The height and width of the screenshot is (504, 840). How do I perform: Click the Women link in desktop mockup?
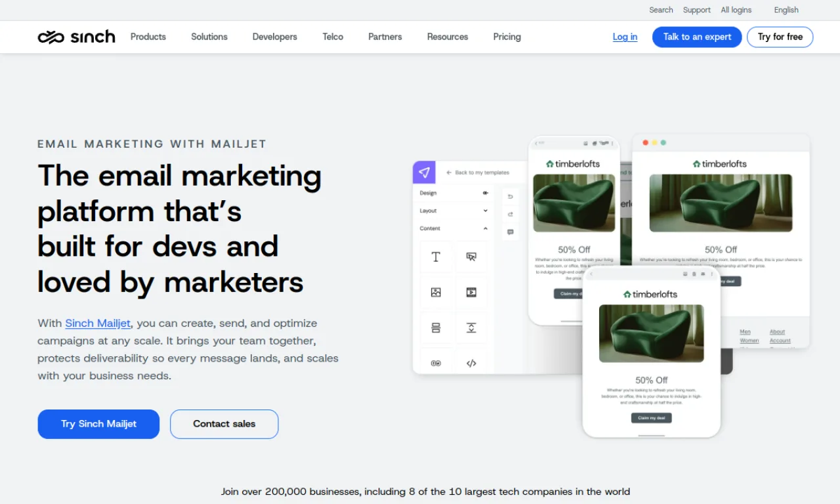click(x=749, y=341)
